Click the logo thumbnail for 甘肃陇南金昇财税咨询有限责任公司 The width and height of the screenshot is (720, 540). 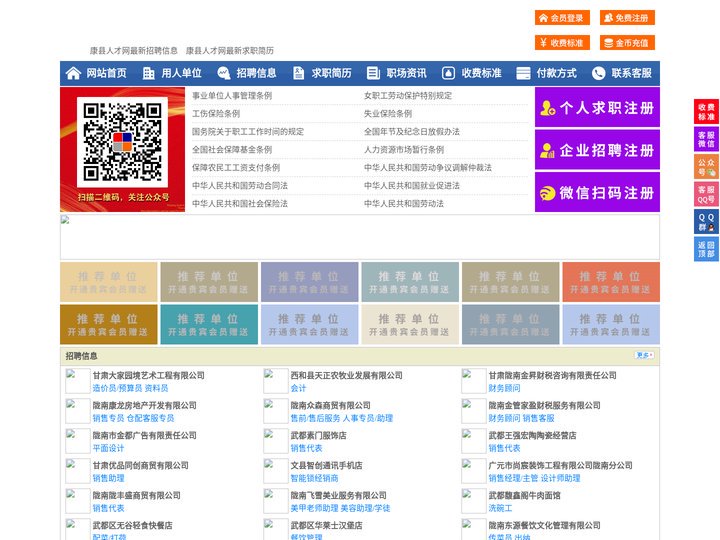pos(473,381)
